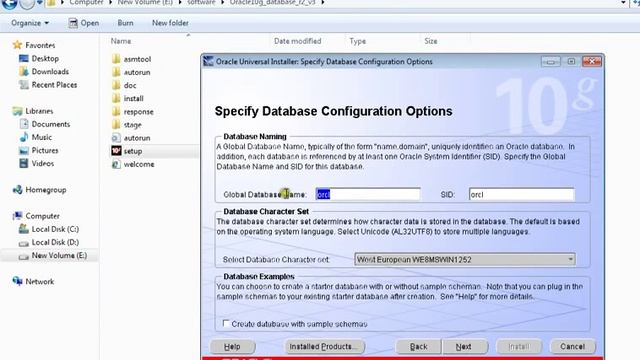This screenshot has width=640, height=360.
Task: Click the welcome file icon
Action: pos(116,164)
